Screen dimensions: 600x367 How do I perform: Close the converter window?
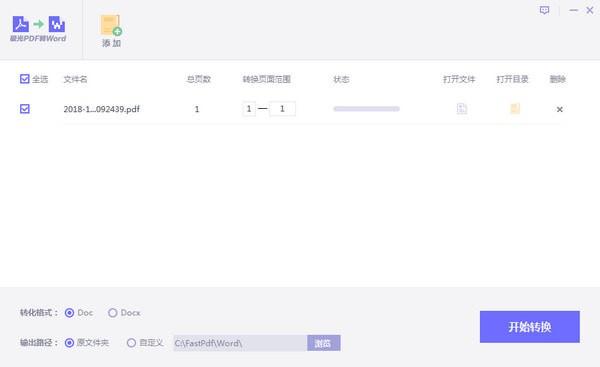pos(590,10)
